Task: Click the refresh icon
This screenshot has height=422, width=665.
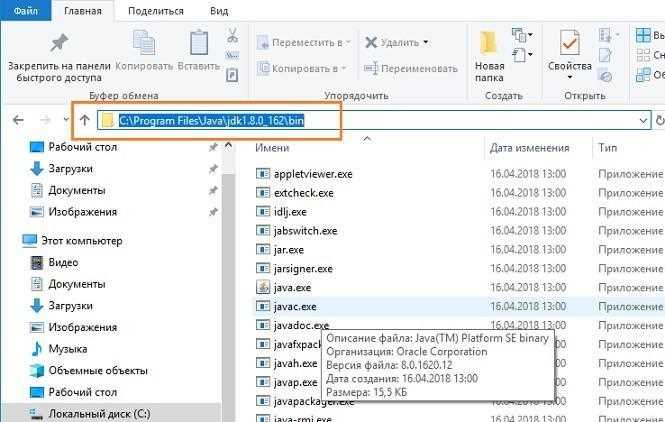Action: click(659, 121)
